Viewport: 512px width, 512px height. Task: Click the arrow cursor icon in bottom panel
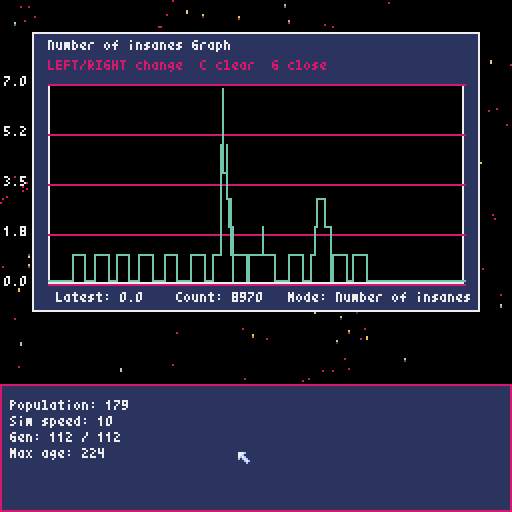244,458
